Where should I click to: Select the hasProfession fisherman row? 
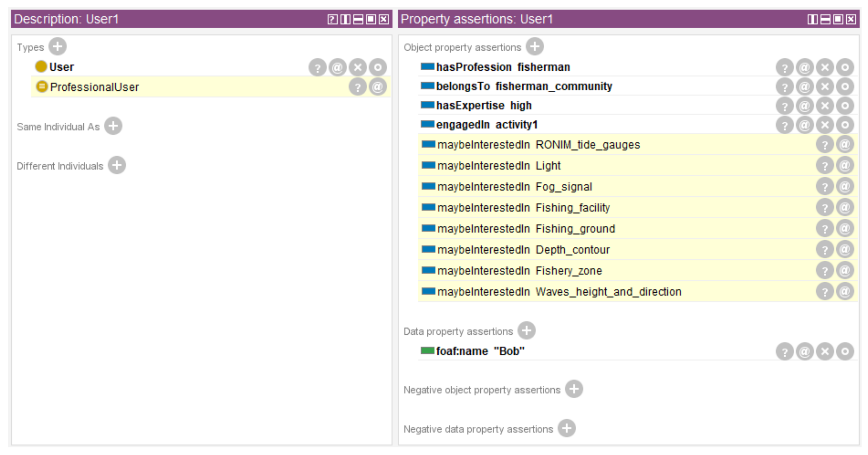pos(637,67)
